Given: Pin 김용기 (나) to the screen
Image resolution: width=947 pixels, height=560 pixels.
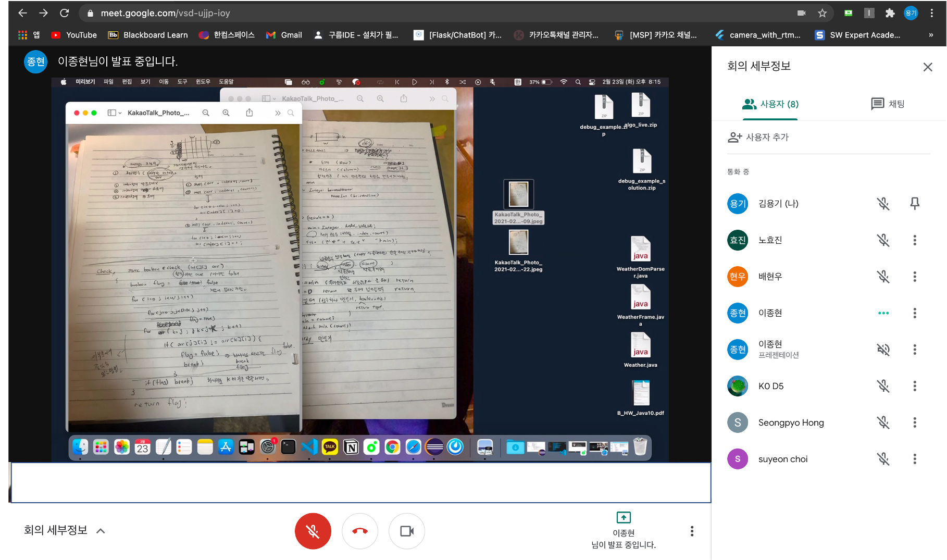Looking at the screenshot, I should (x=915, y=204).
